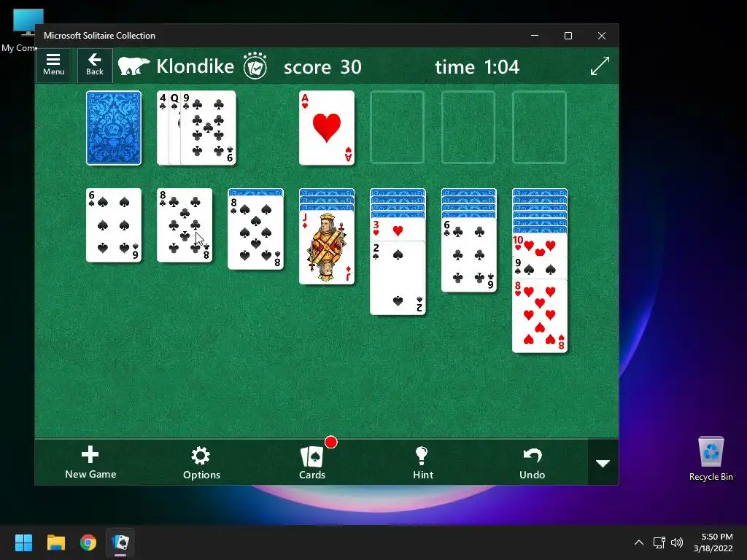Maximize the Solitaire Collection window

click(x=568, y=36)
